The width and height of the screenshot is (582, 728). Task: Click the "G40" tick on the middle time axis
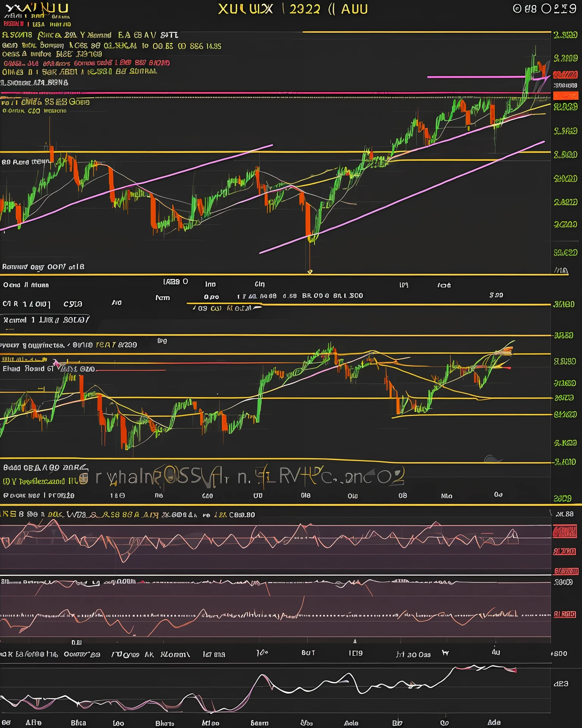coord(208,496)
